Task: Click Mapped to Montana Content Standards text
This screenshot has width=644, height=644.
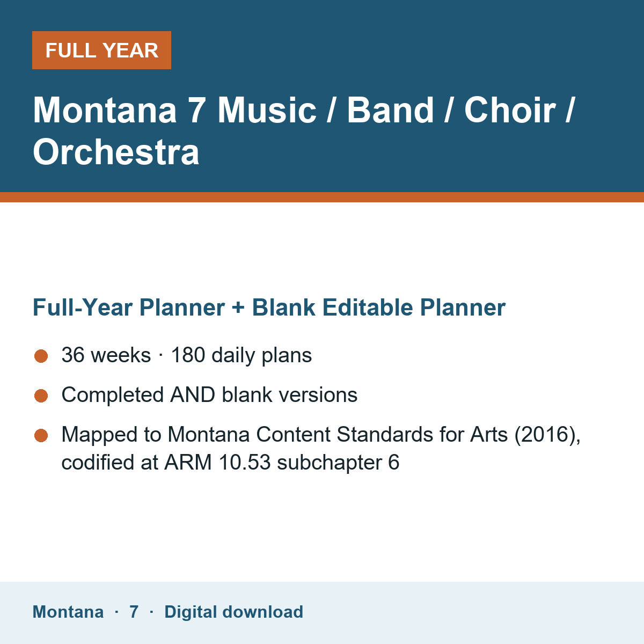Action: (321, 435)
